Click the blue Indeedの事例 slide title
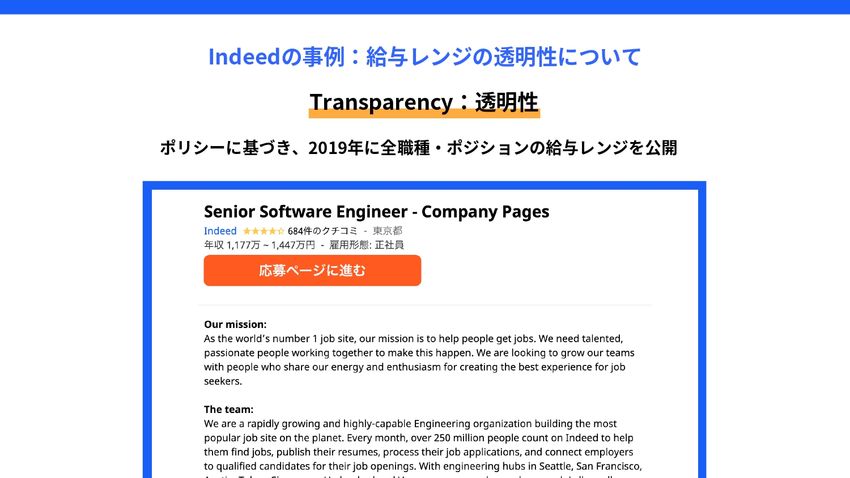The height and width of the screenshot is (478, 850). [424, 57]
